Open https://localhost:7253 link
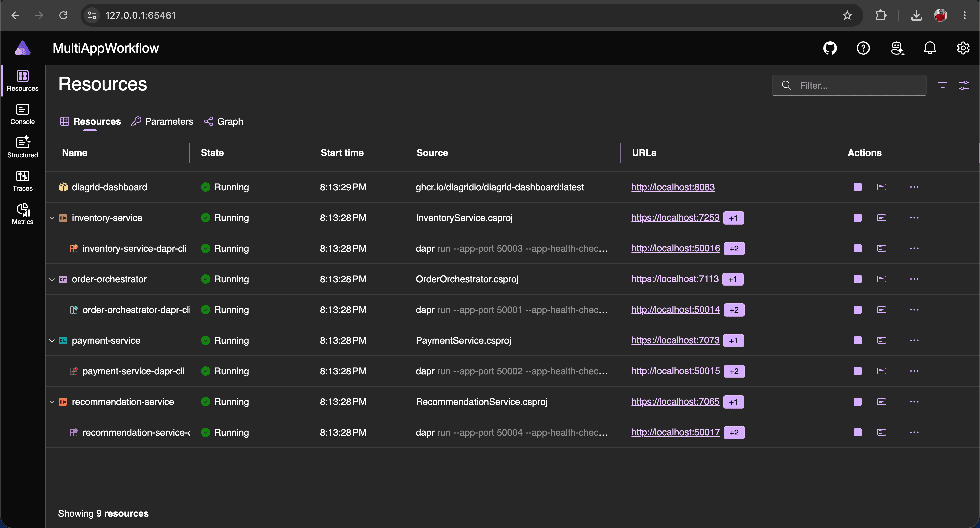 675,218
